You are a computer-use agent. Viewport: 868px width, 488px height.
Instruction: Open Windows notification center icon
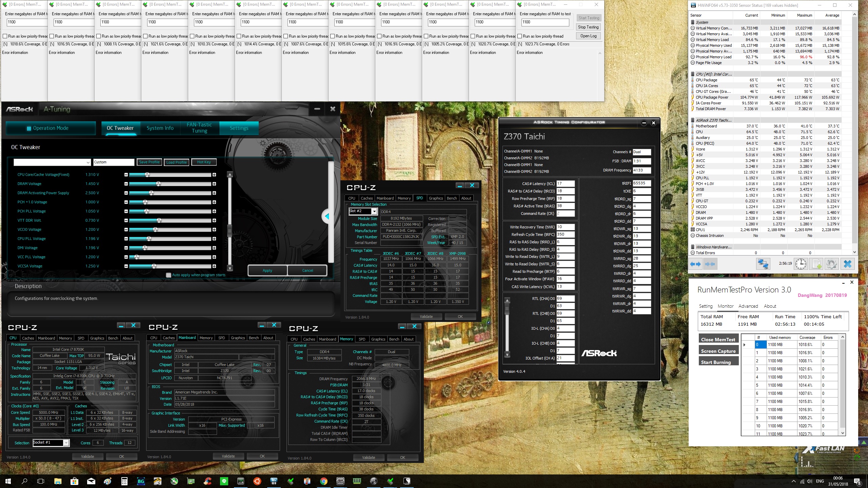[x=857, y=481]
